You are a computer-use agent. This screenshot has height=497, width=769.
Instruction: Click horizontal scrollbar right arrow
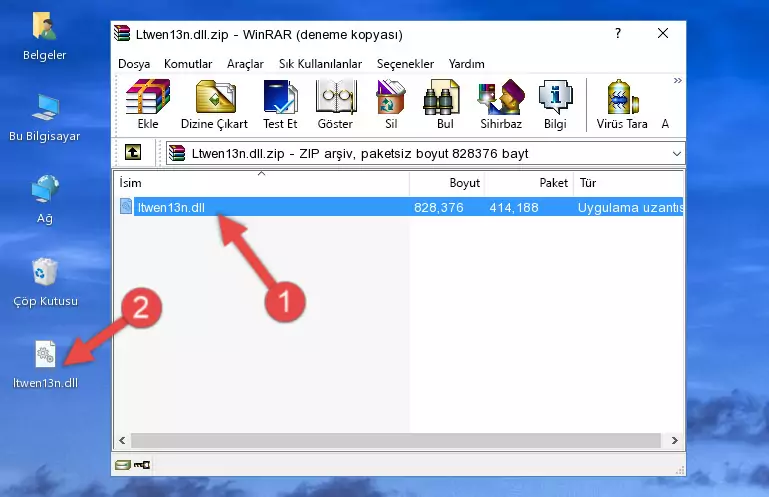click(x=675, y=441)
